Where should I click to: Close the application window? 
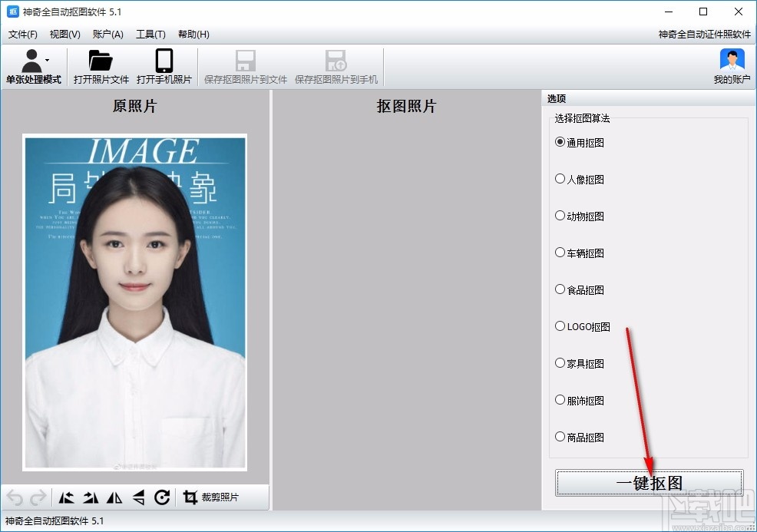pyautogui.click(x=738, y=12)
